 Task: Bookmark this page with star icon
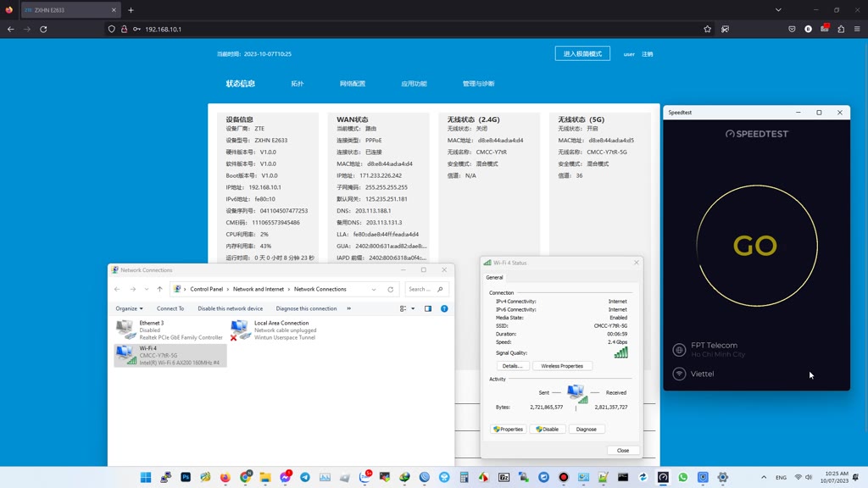point(707,29)
